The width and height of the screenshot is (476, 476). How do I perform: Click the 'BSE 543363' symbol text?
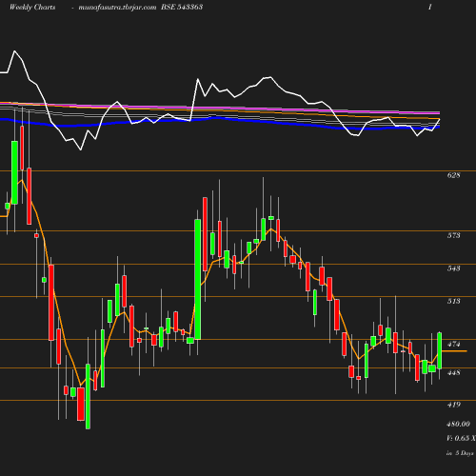(x=182, y=7)
